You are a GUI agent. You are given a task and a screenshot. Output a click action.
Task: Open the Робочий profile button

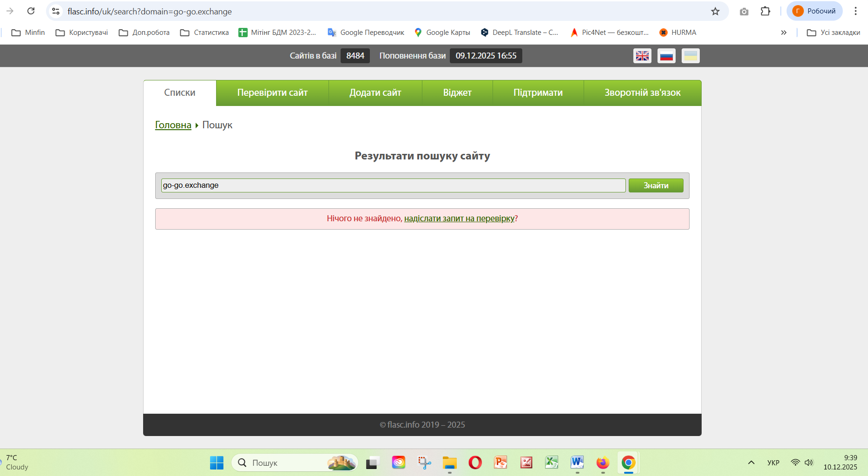coord(815,11)
